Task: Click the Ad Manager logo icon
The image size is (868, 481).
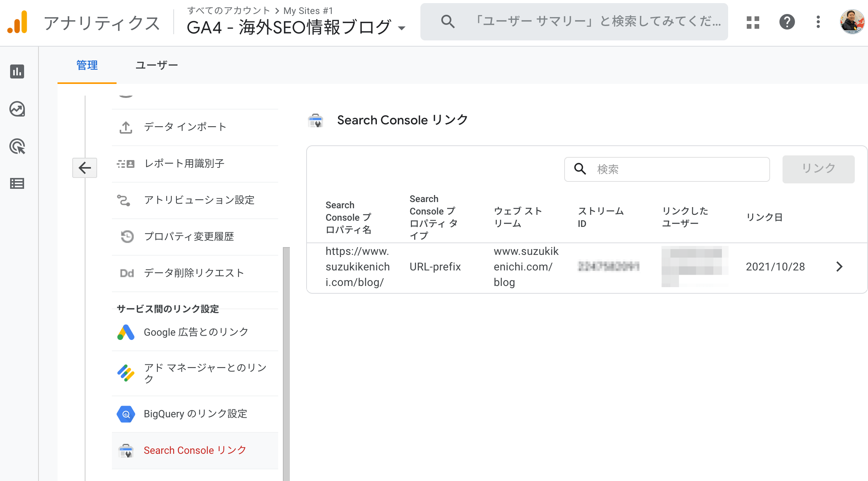Action: pyautogui.click(x=125, y=373)
